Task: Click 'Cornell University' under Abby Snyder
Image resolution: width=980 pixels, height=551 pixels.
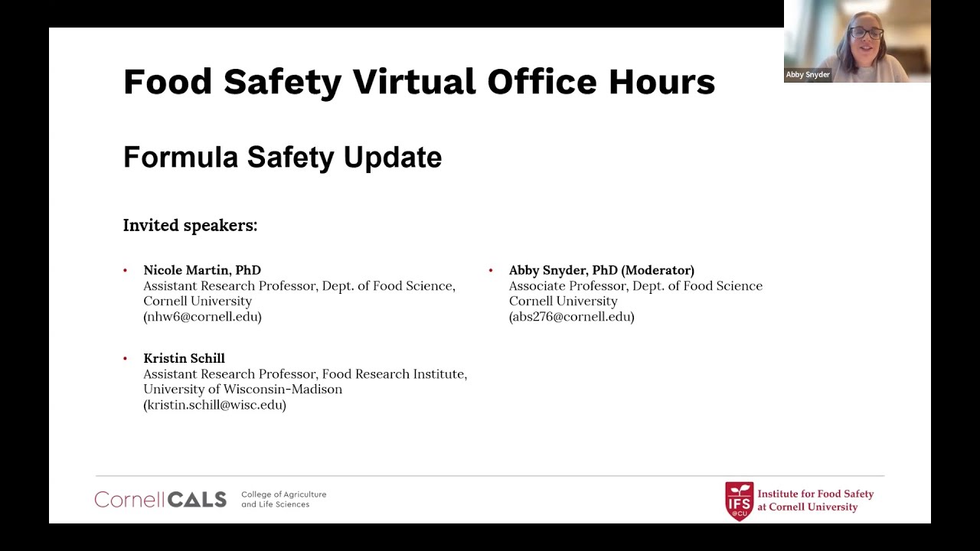Action: coord(563,301)
